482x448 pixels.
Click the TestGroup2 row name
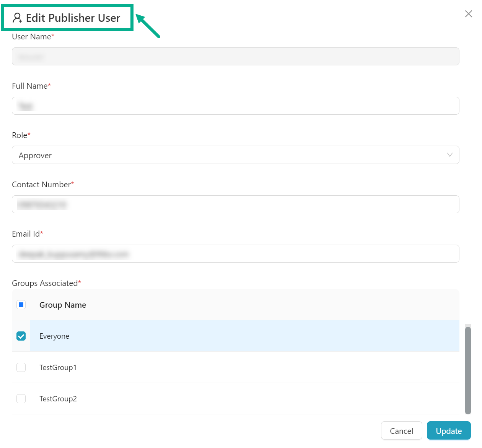click(x=58, y=399)
